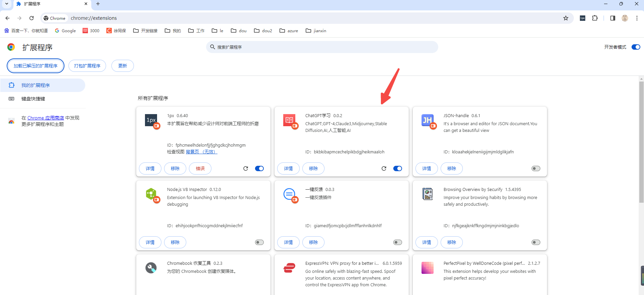This screenshot has height=295, width=644.
Task: Open the 徐同保 bookmark
Action: [x=116, y=31]
